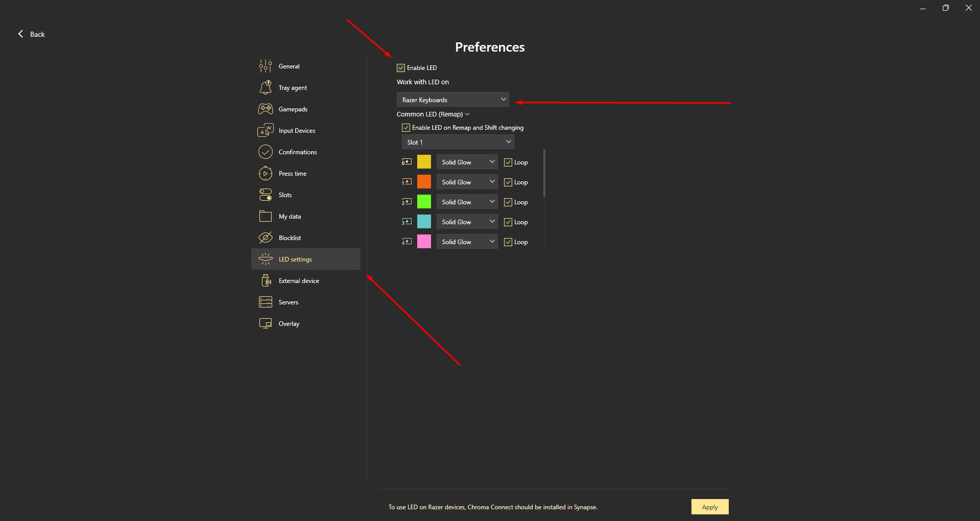The height and width of the screenshot is (521, 980).
Task: Open the Slot 1 dropdown
Action: pos(458,142)
